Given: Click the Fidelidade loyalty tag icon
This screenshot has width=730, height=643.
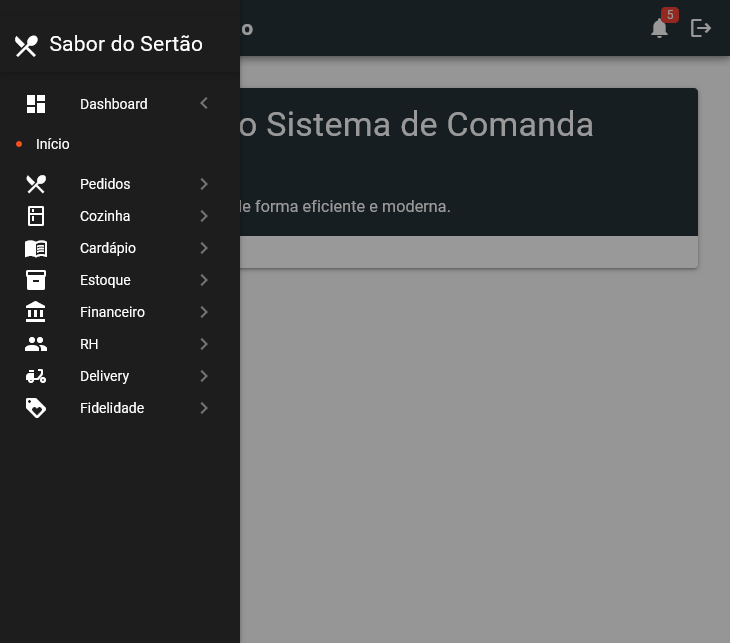Looking at the screenshot, I should 36,408.
